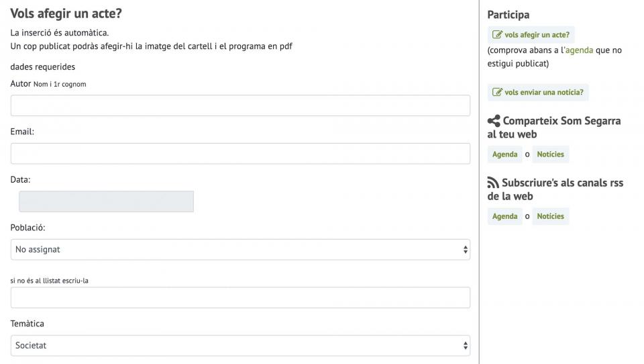Open the 'agenda' link in the Participa text

[579, 50]
